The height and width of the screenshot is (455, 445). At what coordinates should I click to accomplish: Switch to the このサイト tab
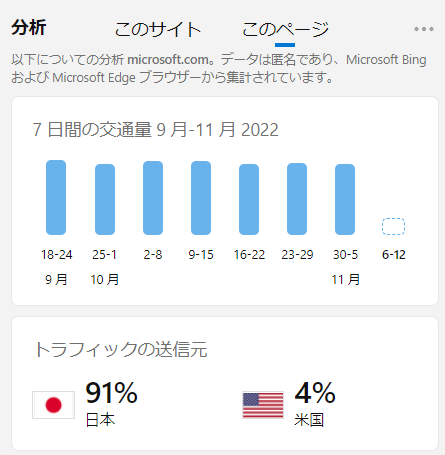[158, 30]
